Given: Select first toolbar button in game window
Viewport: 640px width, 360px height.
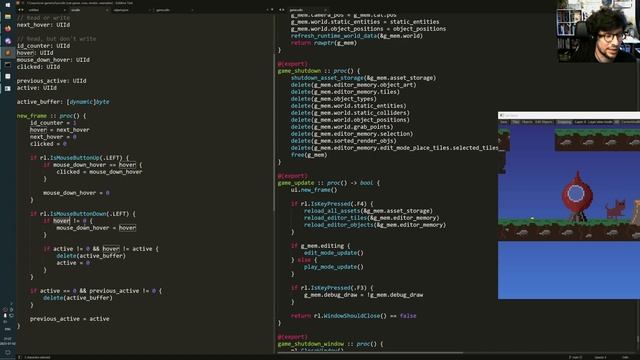Looking at the screenshot, I should click(504, 122).
